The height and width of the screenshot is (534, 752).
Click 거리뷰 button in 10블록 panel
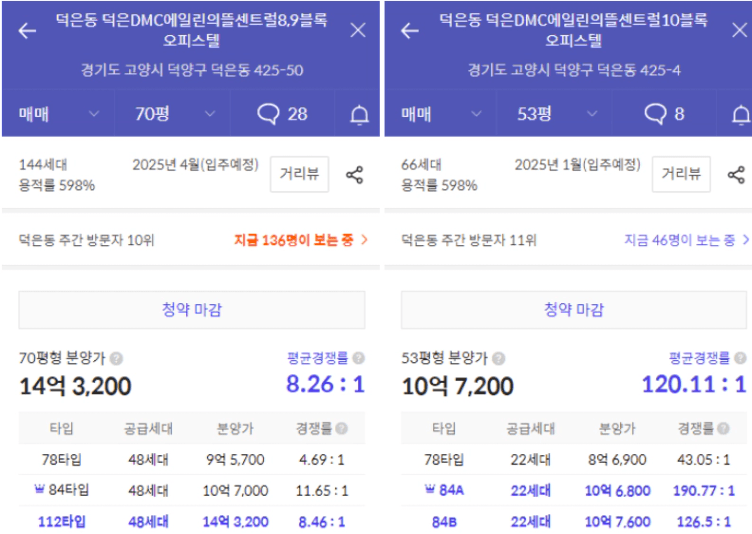pyautogui.click(x=681, y=174)
